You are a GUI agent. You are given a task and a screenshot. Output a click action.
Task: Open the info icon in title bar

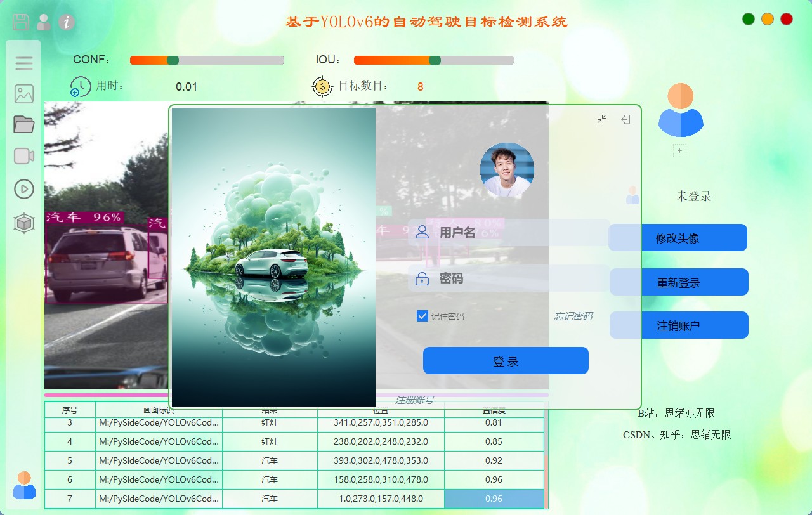click(x=67, y=22)
